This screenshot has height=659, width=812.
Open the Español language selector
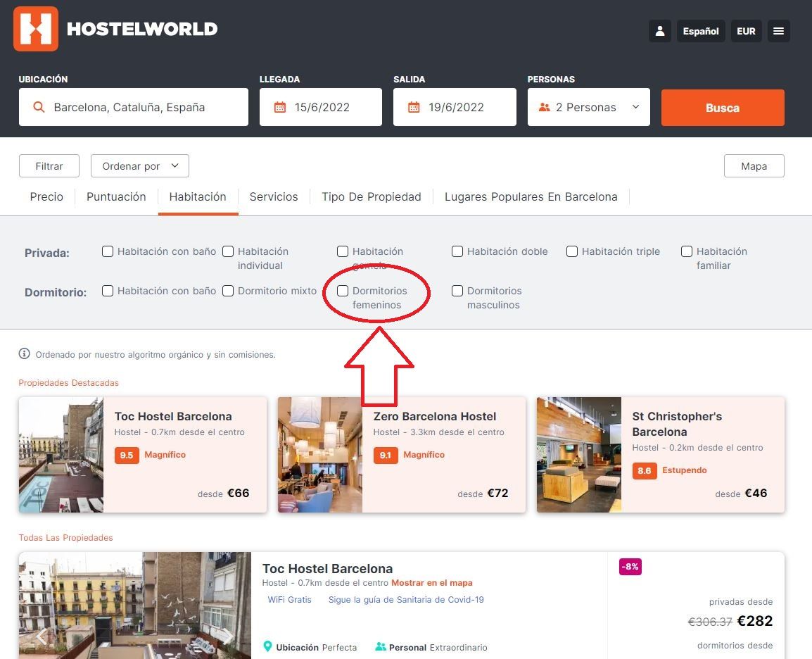[x=701, y=31]
